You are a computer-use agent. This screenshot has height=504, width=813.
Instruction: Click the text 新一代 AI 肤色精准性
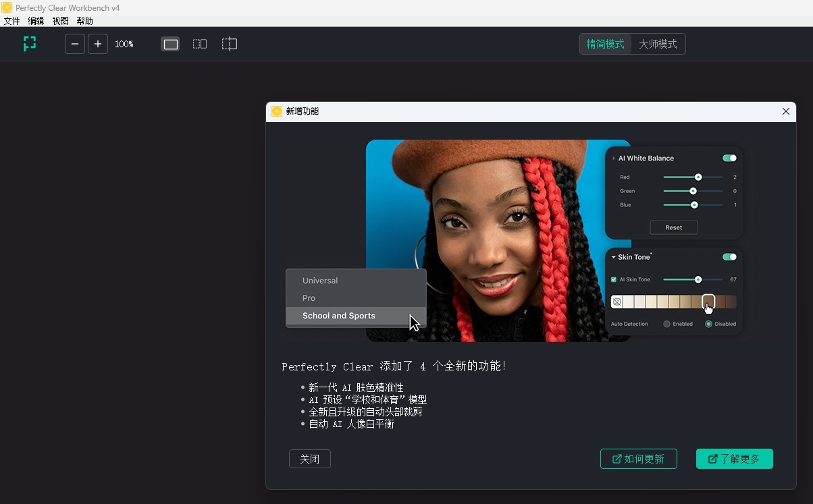(x=356, y=387)
